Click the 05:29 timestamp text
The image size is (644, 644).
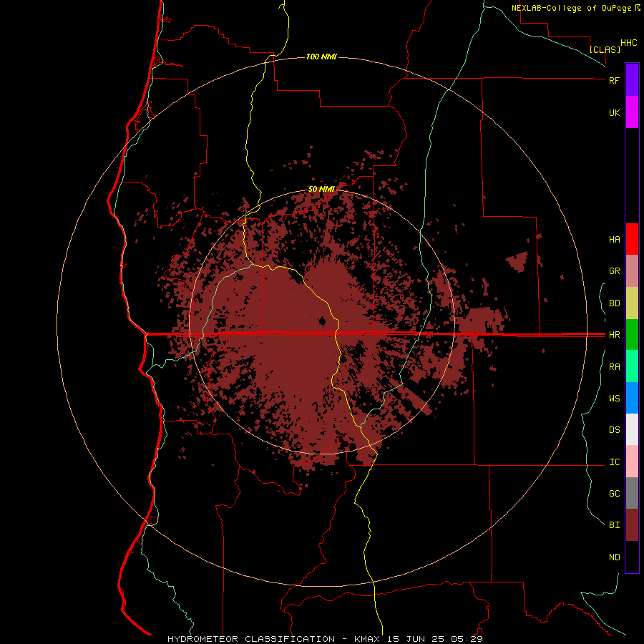466,639
